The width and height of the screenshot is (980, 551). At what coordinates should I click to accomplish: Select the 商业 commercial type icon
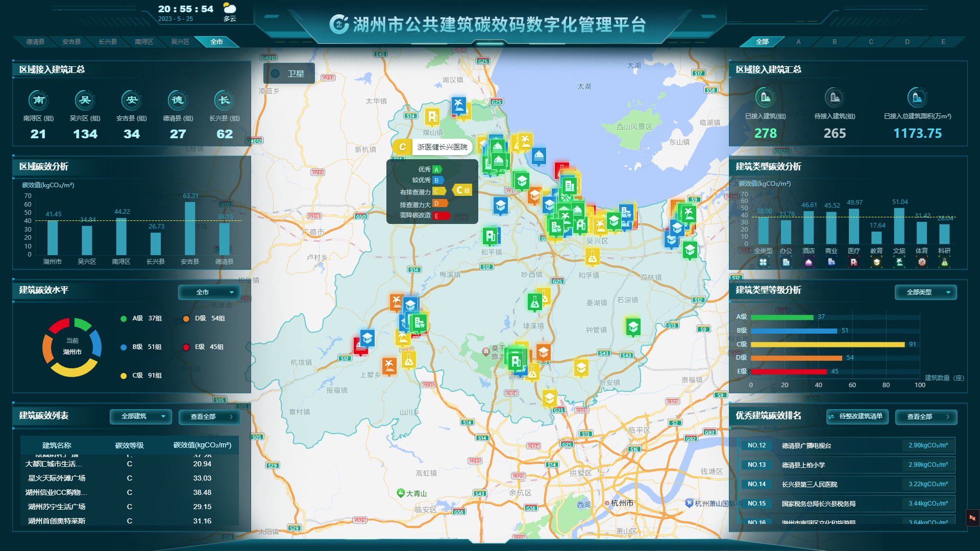point(831,262)
